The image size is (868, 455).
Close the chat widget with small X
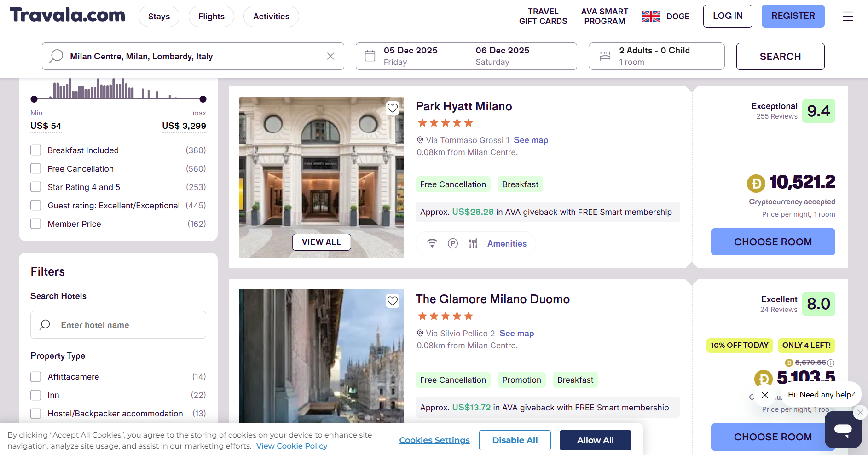(860, 412)
